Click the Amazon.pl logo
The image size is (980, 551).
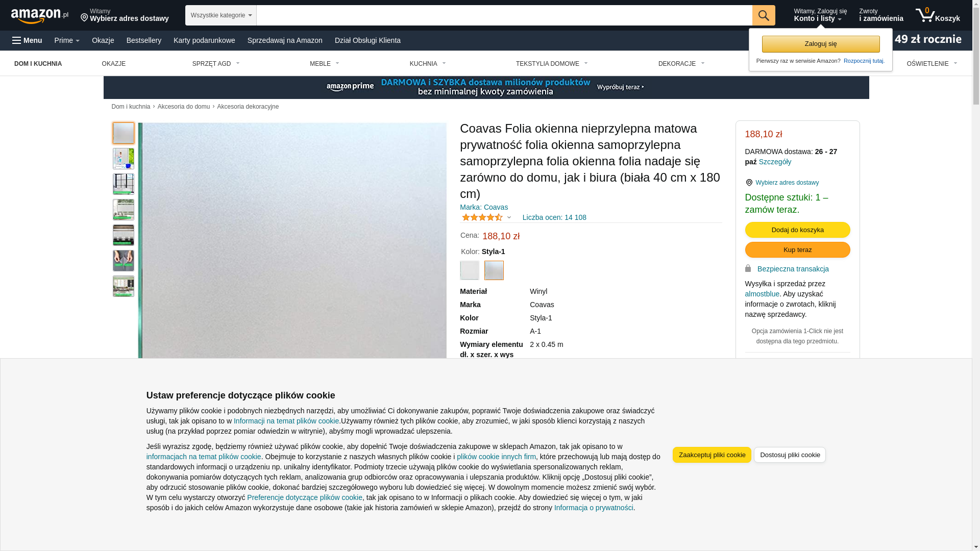40,15
